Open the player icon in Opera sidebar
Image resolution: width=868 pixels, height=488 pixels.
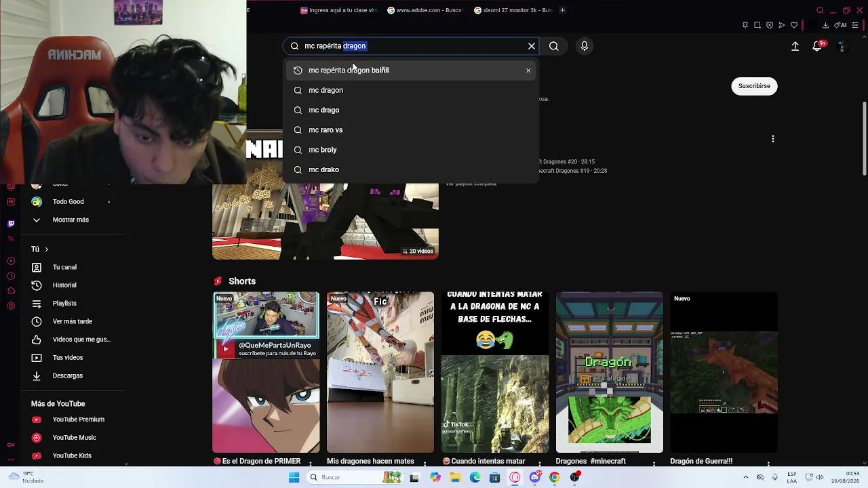11,261
